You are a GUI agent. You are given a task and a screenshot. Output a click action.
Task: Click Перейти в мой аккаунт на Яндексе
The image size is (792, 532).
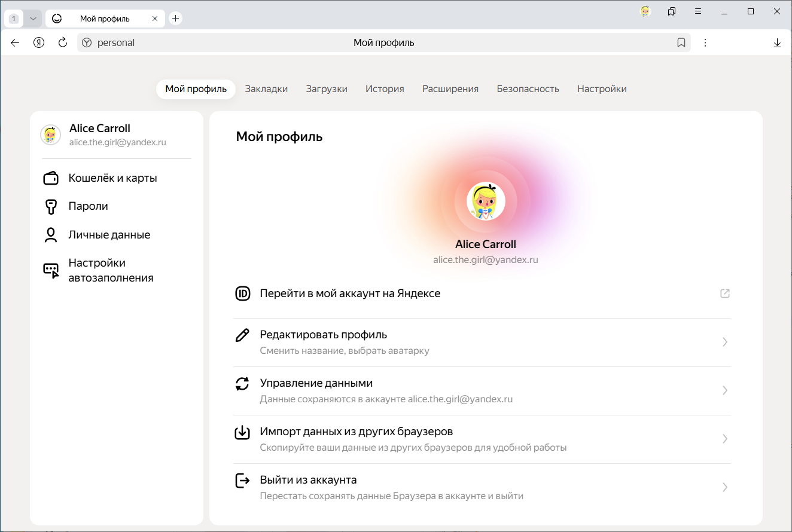(350, 293)
